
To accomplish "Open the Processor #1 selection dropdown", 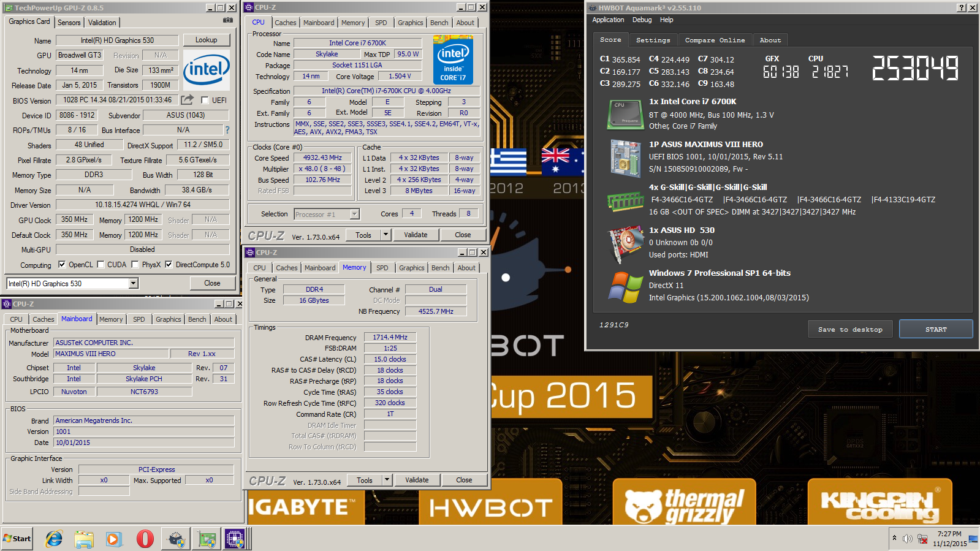I will point(354,214).
